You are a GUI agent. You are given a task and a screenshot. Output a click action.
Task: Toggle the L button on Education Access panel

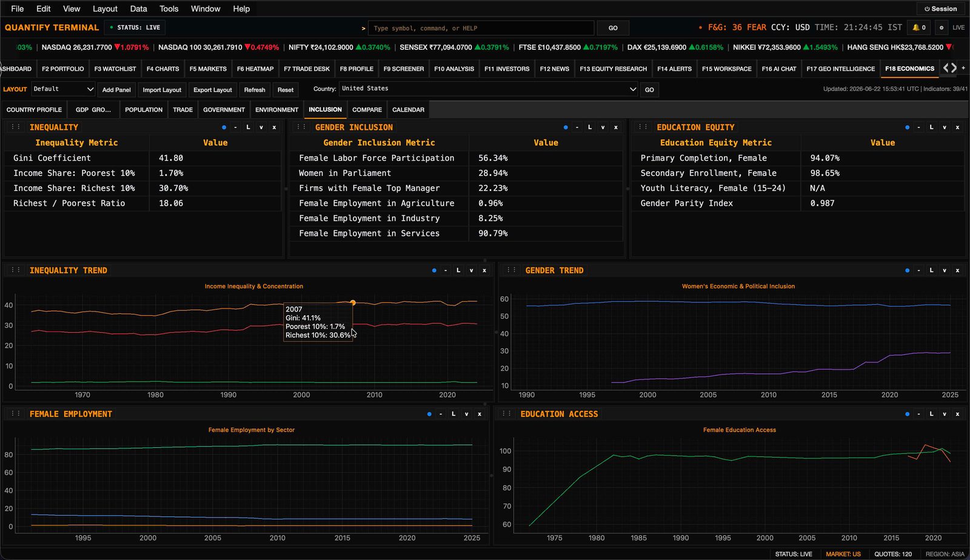coord(931,414)
